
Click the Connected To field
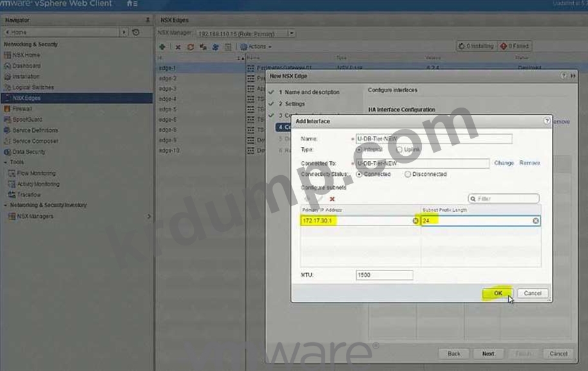[x=422, y=164]
